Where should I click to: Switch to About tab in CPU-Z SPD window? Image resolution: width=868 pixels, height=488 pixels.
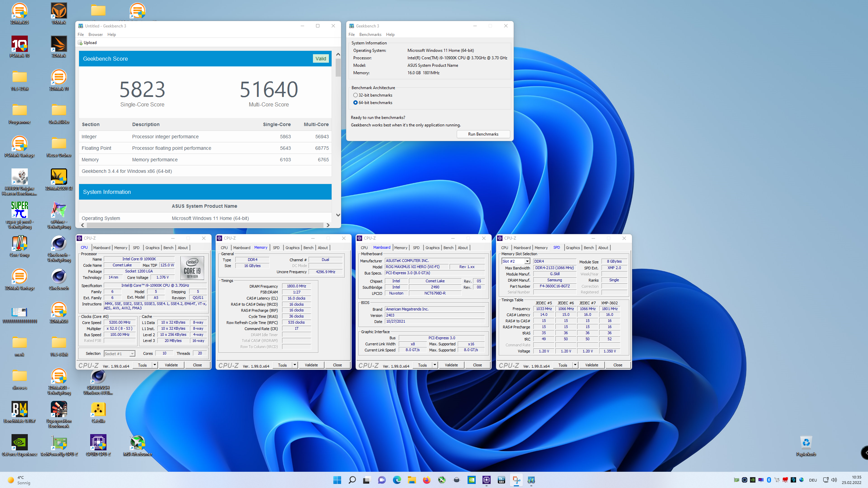pos(603,248)
